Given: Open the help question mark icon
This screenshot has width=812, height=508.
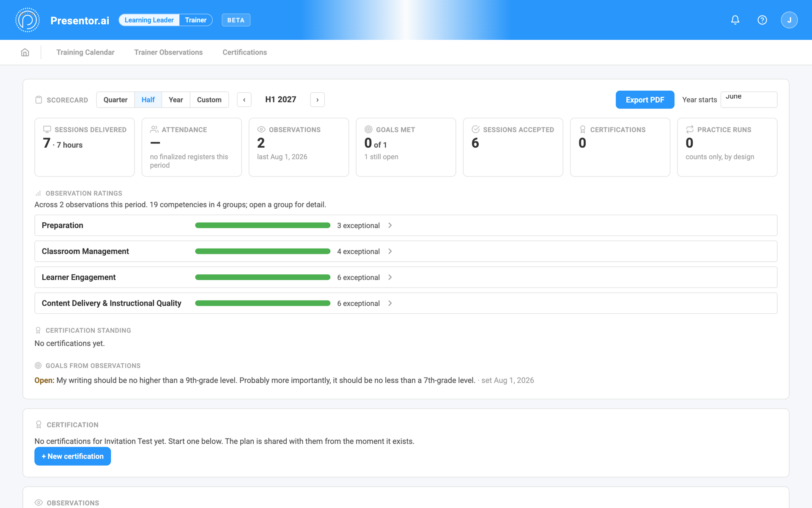Looking at the screenshot, I should coord(762,20).
